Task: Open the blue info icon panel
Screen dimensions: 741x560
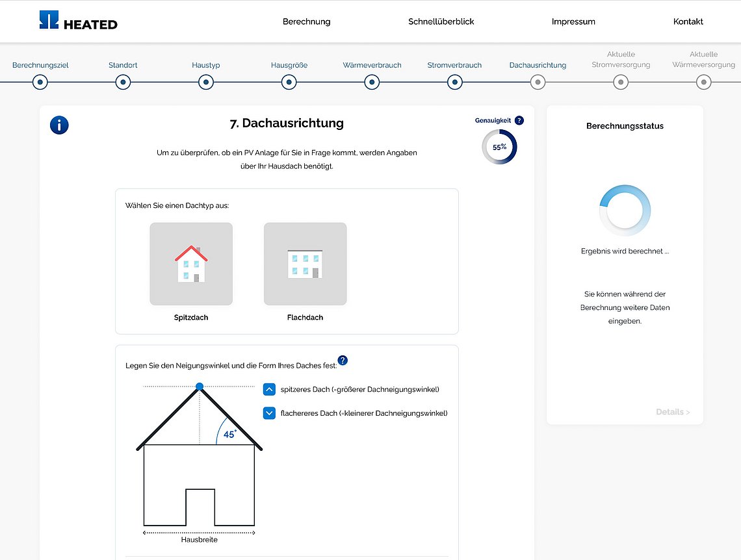Action: pos(59,125)
